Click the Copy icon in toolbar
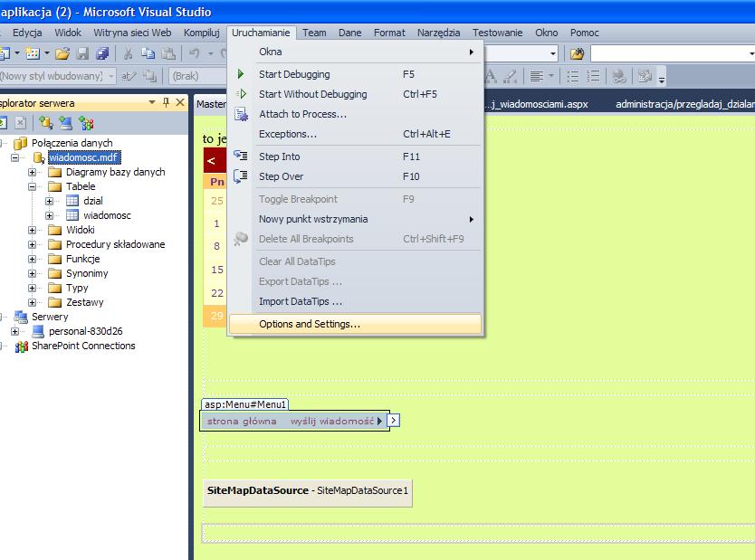 [x=148, y=53]
